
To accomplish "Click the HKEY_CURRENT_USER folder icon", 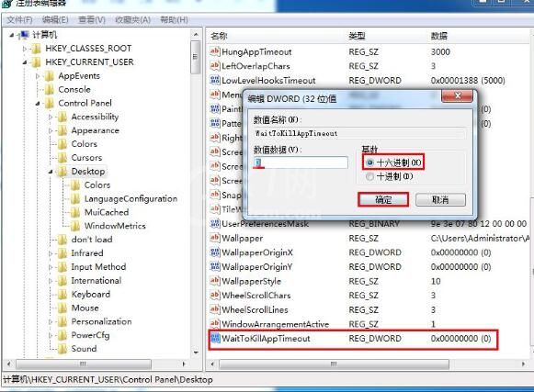I will point(36,62).
